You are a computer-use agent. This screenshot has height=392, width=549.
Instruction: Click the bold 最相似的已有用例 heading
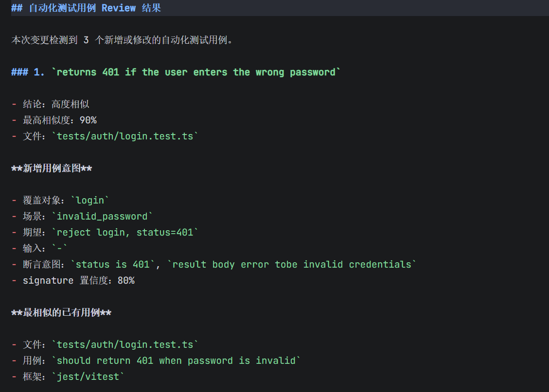point(61,313)
